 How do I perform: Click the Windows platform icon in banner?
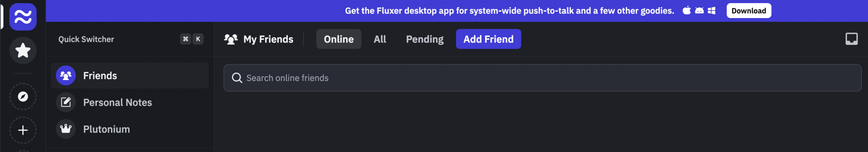[x=712, y=11]
